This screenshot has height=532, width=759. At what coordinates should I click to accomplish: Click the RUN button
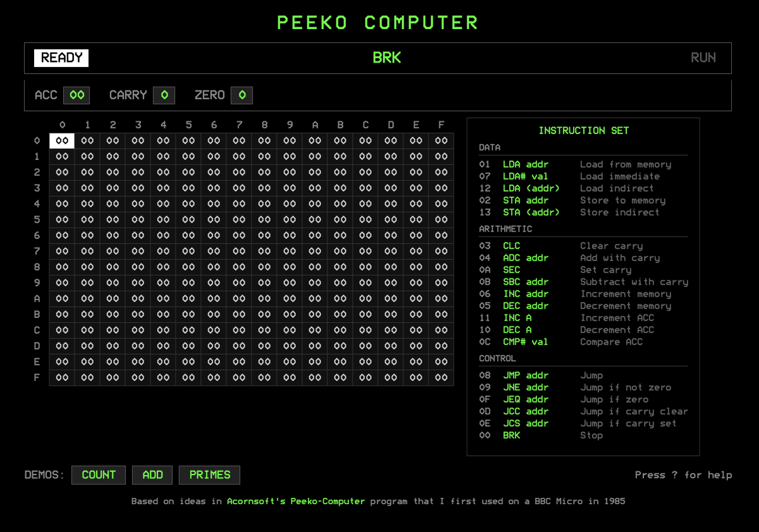703,58
